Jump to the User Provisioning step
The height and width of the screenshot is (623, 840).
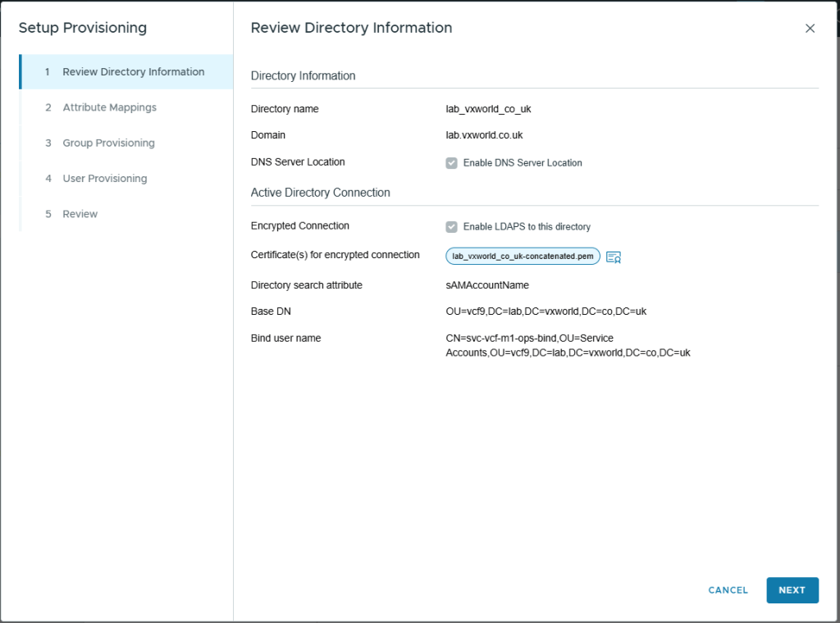104,179
